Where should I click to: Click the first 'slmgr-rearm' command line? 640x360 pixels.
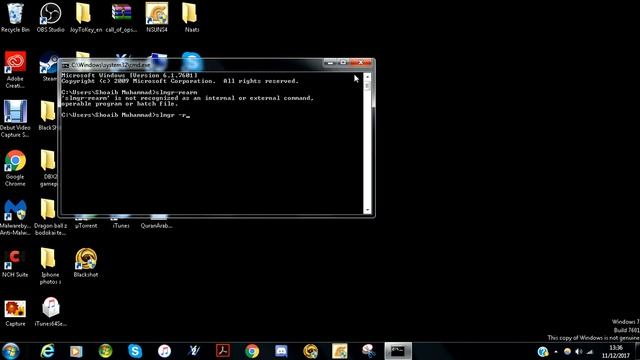129,92
